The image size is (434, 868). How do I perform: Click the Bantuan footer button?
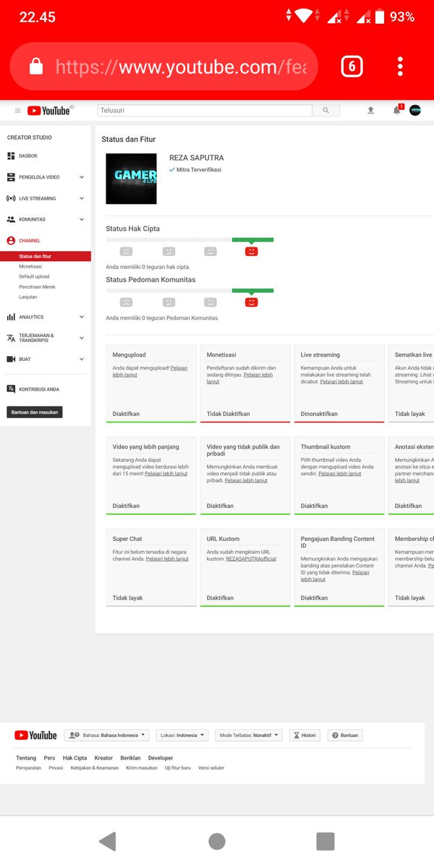(x=344, y=735)
